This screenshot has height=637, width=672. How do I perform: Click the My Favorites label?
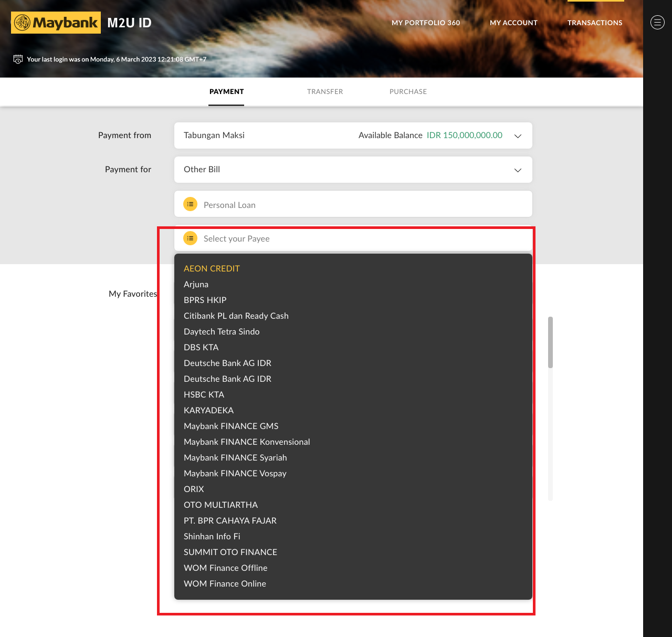coord(133,294)
